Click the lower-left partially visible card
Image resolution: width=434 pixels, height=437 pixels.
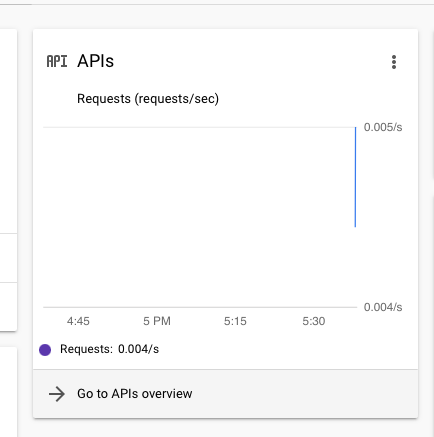[x=8, y=392]
